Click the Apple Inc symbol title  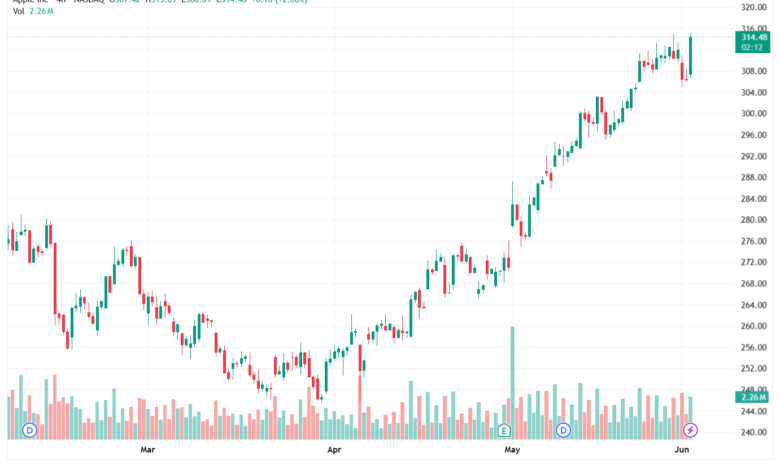point(31,1)
